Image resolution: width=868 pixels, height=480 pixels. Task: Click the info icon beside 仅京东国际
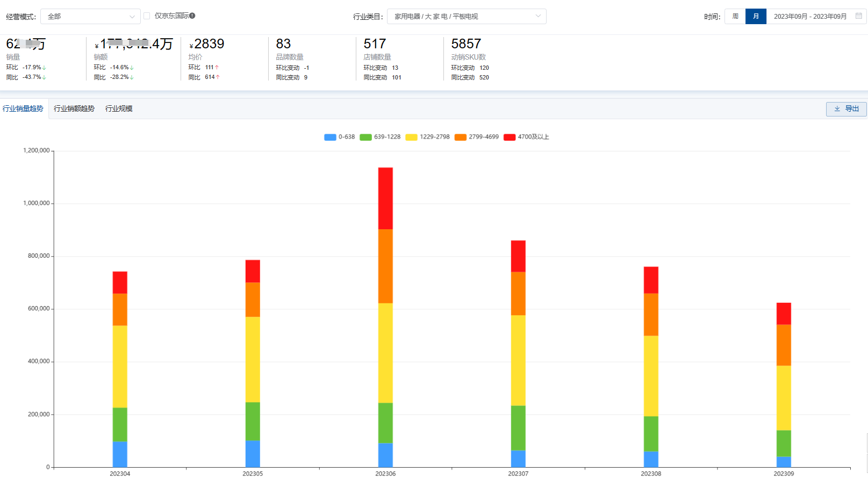(192, 16)
